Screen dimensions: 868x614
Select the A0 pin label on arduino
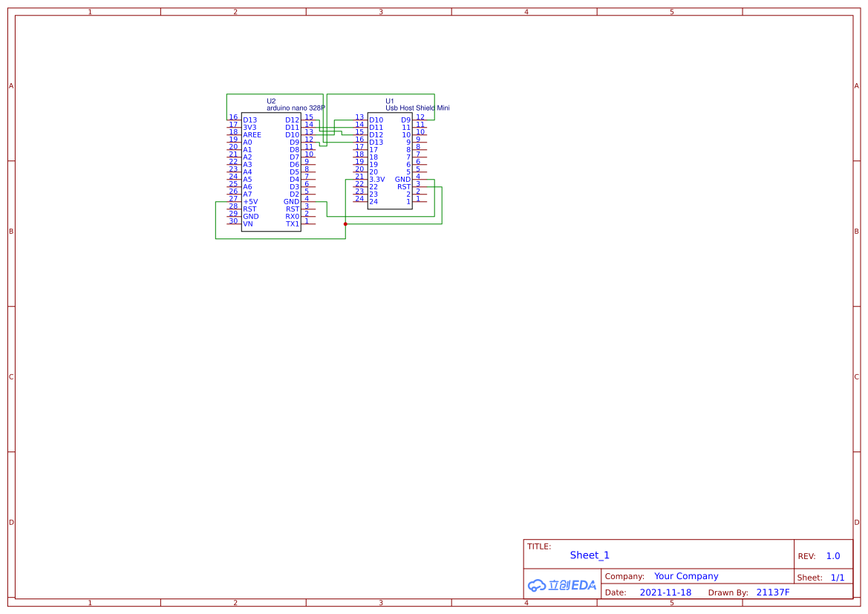tap(247, 143)
